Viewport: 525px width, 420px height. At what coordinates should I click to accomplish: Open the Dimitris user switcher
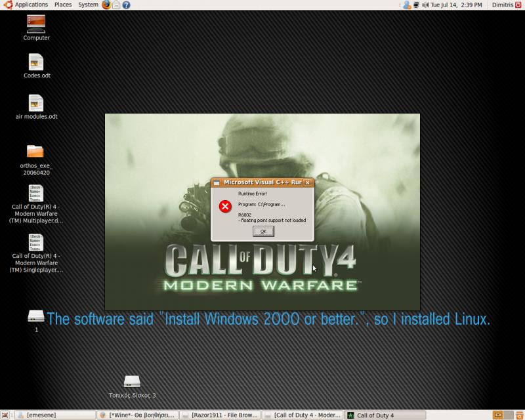point(502,5)
